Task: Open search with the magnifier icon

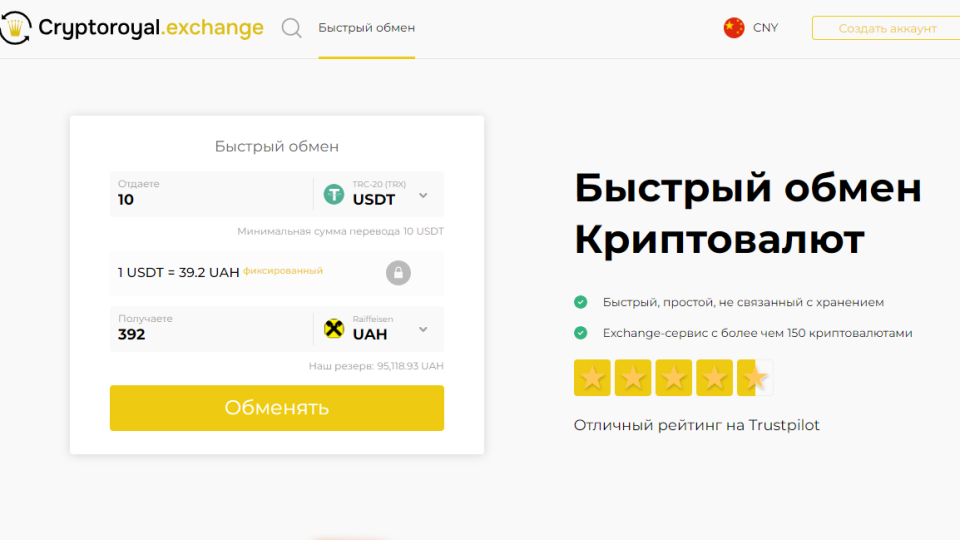Action: pyautogui.click(x=291, y=28)
